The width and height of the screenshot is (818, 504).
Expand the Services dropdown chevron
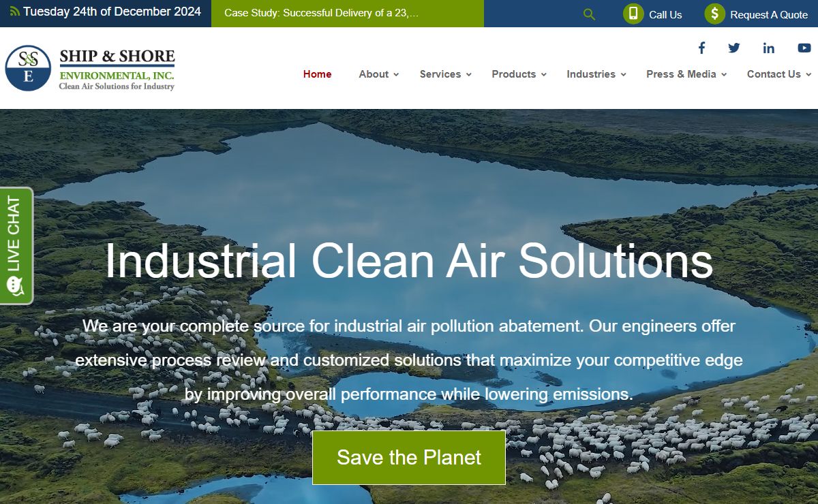coord(469,75)
